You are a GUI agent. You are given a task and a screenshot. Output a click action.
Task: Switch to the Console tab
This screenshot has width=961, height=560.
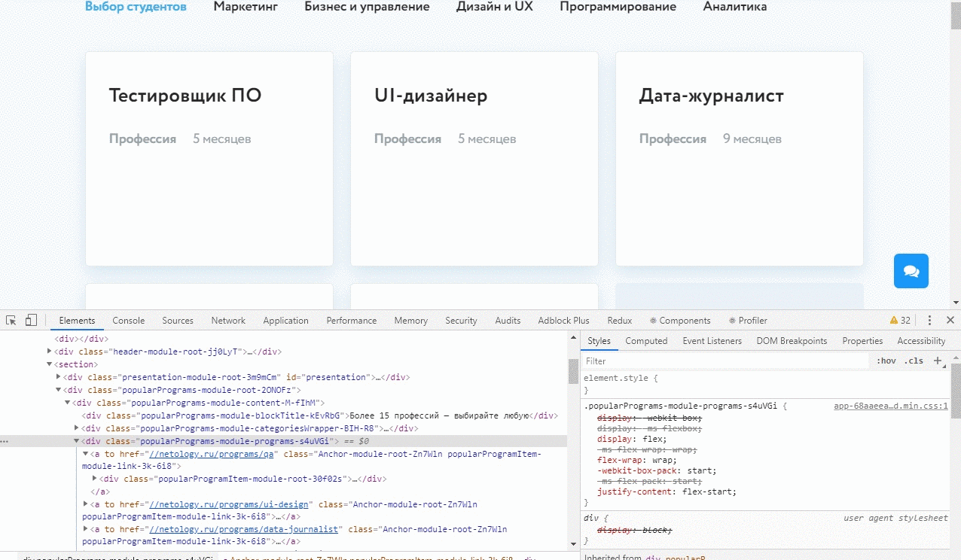(128, 320)
